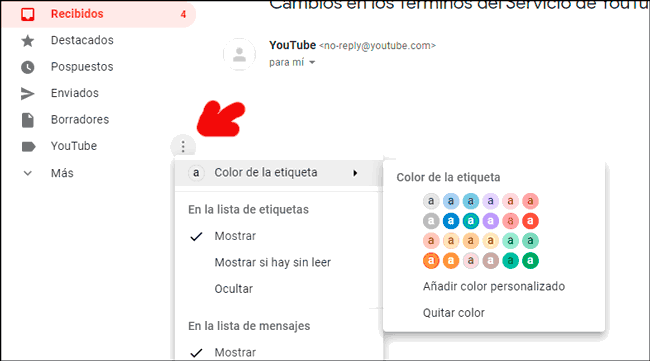The height and width of the screenshot is (361, 650).
Task: Pick the solid orange swatch without red ring
Action: [x=451, y=261]
